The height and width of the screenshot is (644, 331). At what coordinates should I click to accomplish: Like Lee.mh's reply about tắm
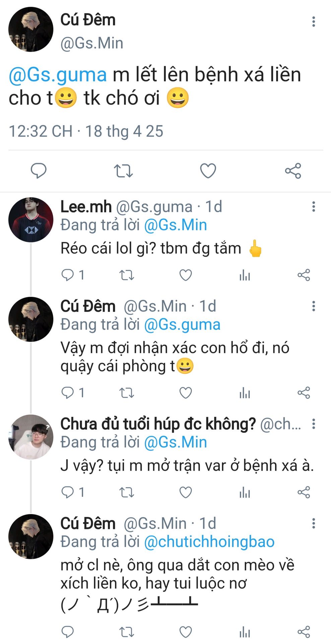[x=186, y=275]
